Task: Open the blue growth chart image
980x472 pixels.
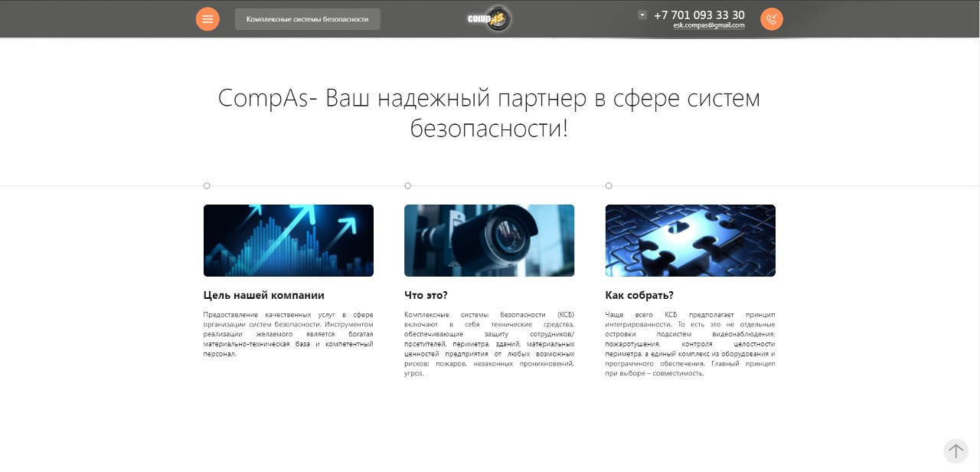Action: point(289,241)
